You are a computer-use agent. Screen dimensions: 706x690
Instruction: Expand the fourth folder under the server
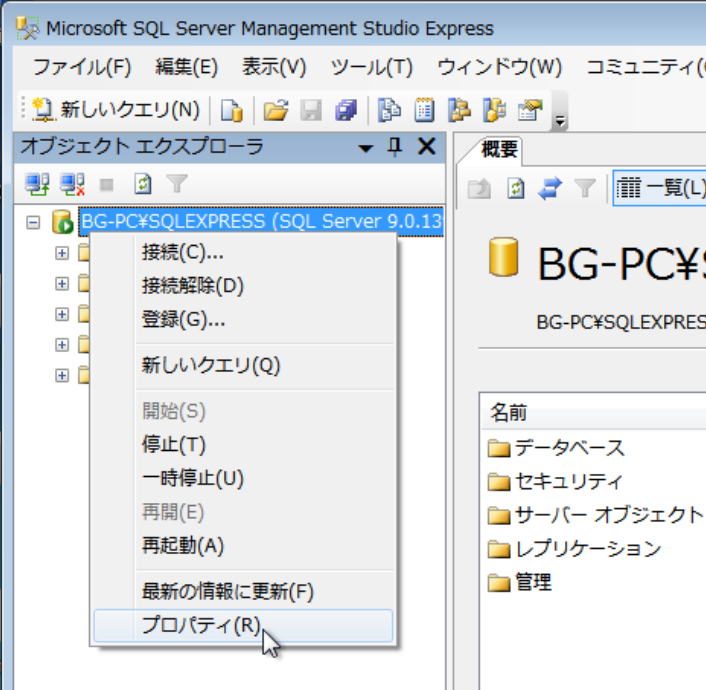tap(62, 345)
